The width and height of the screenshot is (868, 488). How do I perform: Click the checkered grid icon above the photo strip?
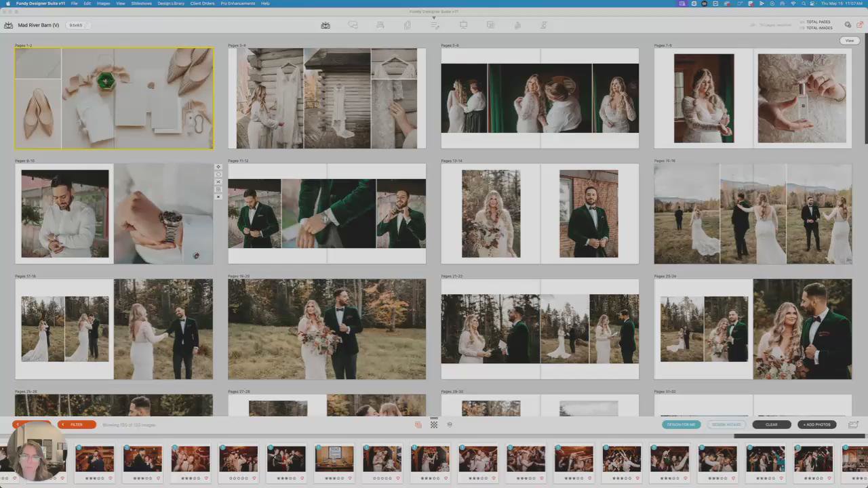434,425
